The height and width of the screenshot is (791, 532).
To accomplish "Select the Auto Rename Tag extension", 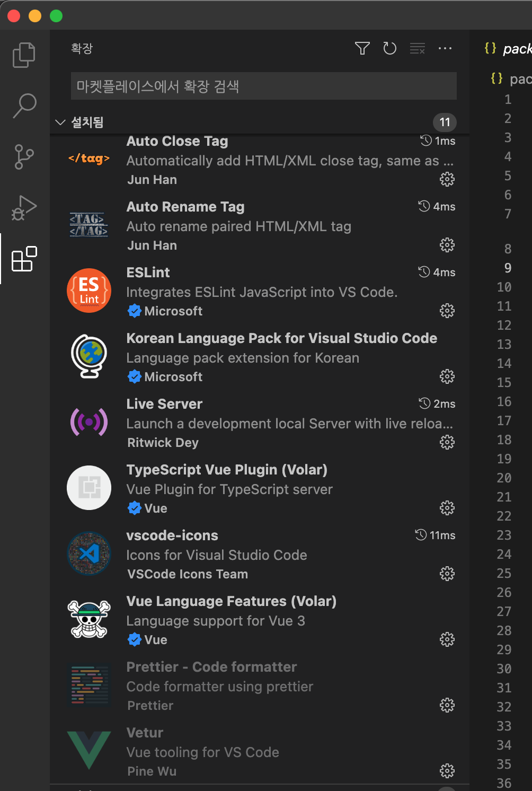I will (260, 225).
